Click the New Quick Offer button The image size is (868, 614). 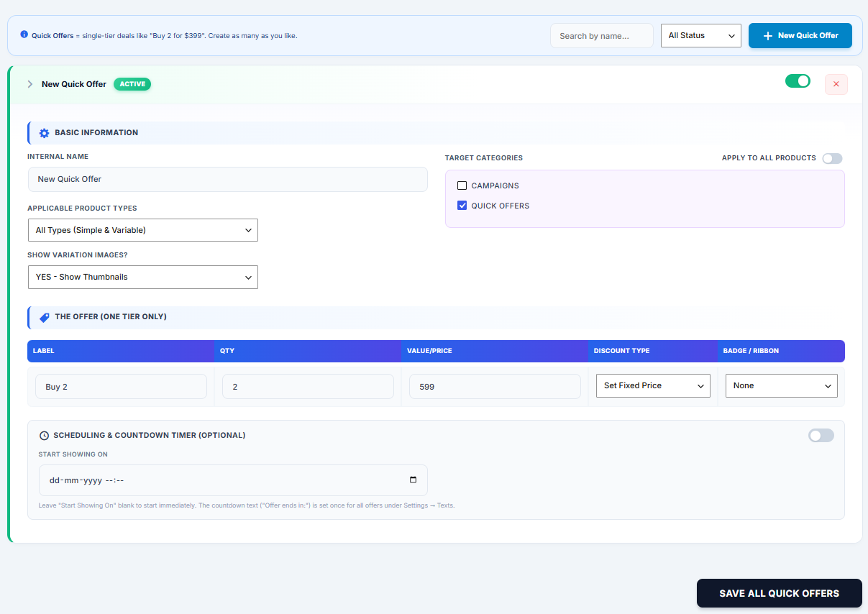(800, 36)
